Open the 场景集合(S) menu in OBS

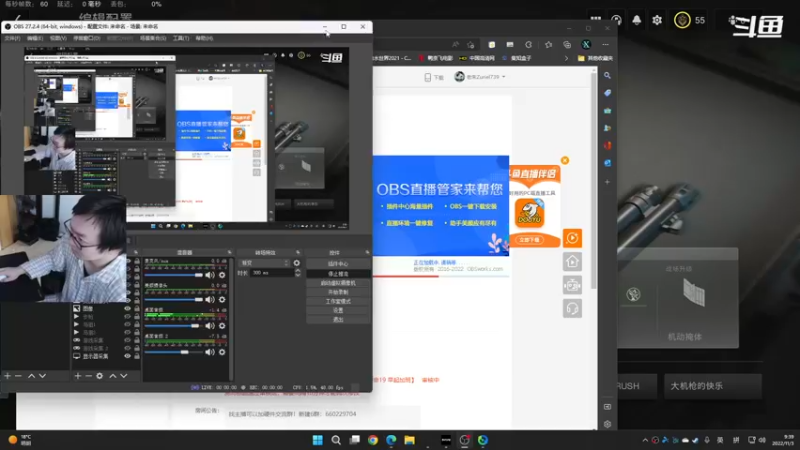(153, 38)
